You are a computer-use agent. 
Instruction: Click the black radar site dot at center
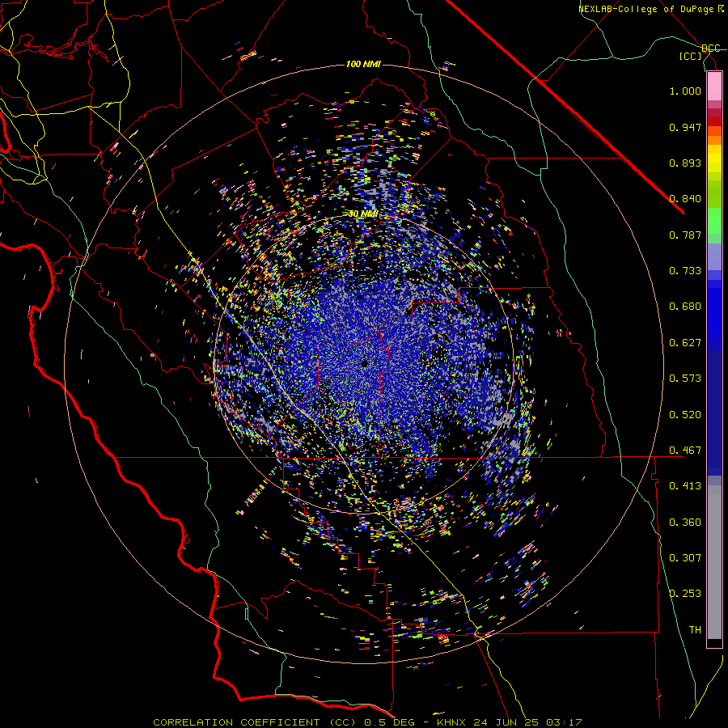point(364,363)
